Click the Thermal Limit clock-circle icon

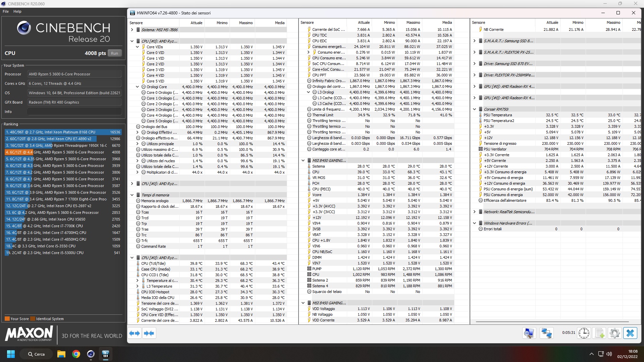point(309,115)
